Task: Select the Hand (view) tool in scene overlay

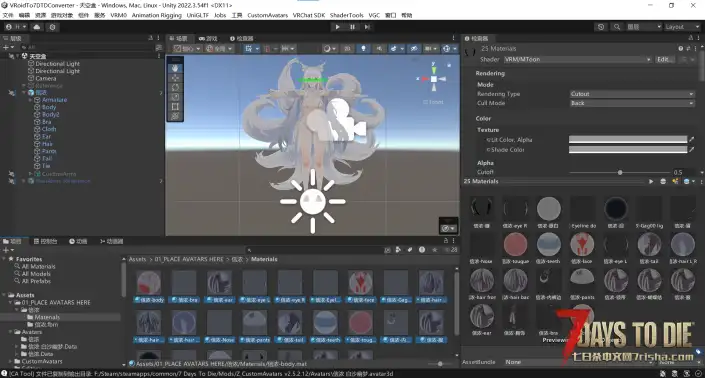Action: (175, 68)
